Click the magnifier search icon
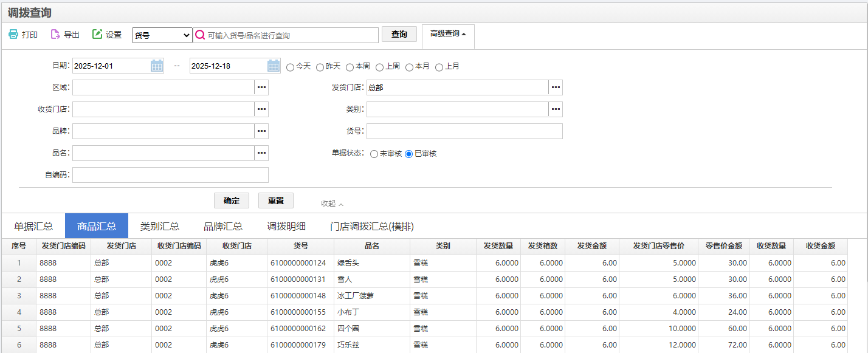This screenshot has width=868, height=353. pos(200,35)
